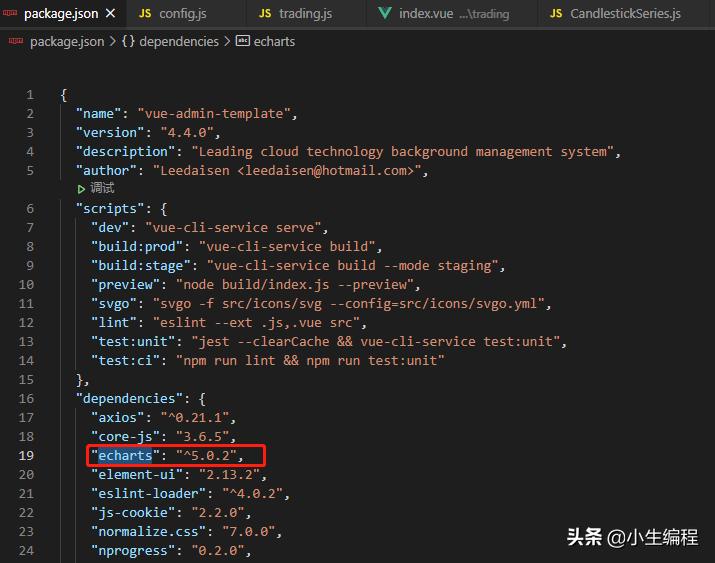
Task: Click the debug play icon above scripts
Action: coord(81,189)
